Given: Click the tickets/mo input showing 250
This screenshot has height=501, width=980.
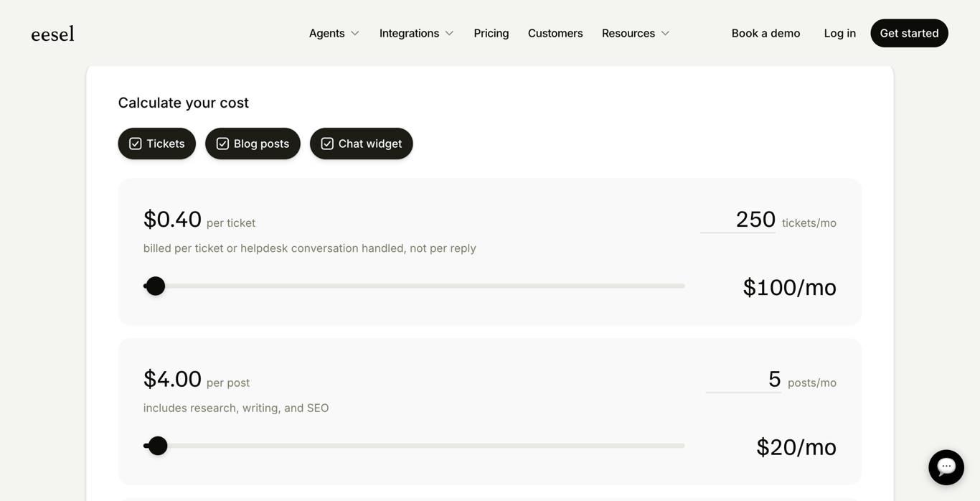Looking at the screenshot, I should tap(738, 220).
